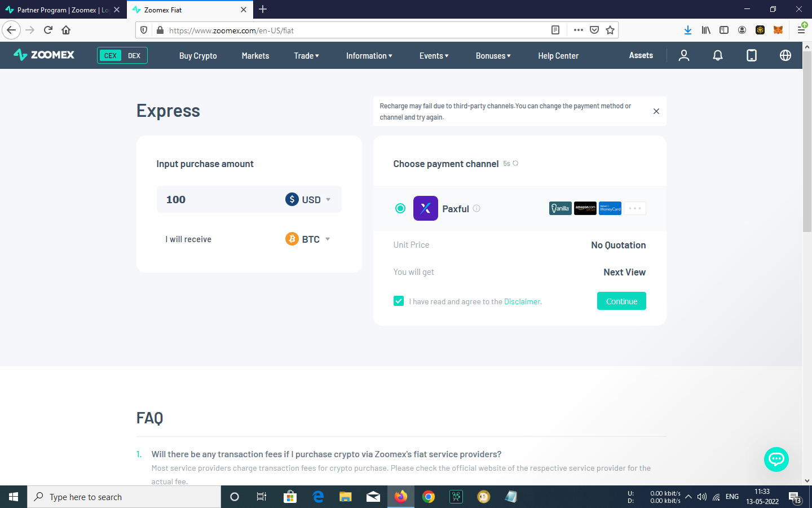Click the browser back arrow
The width and height of the screenshot is (812, 508).
point(11,30)
